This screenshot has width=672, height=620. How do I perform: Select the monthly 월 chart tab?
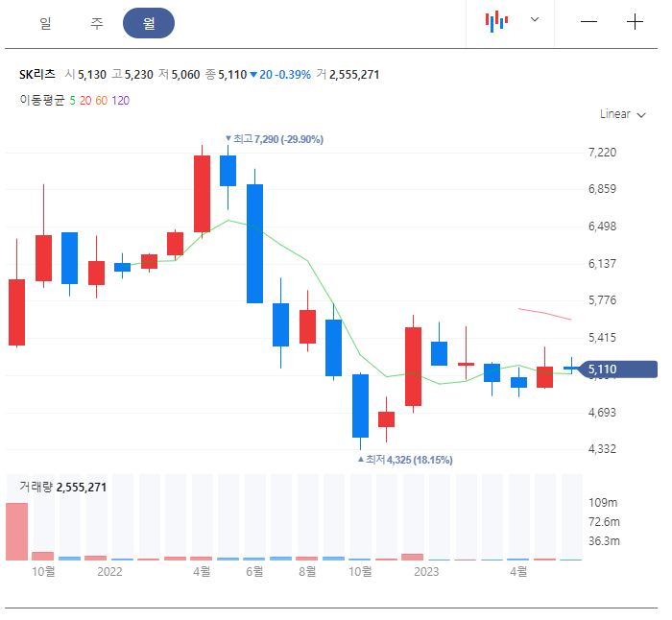click(149, 23)
